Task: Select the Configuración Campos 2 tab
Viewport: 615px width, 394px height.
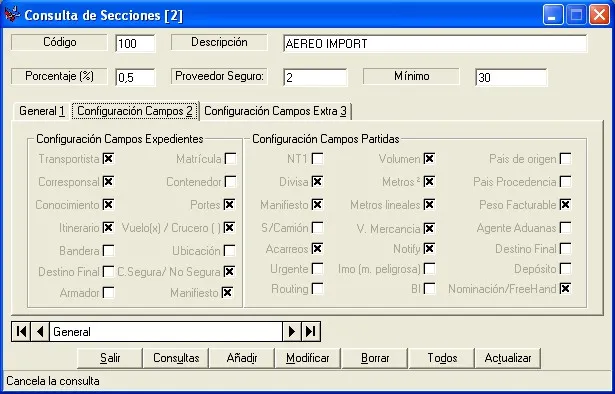Action: pos(135,111)
